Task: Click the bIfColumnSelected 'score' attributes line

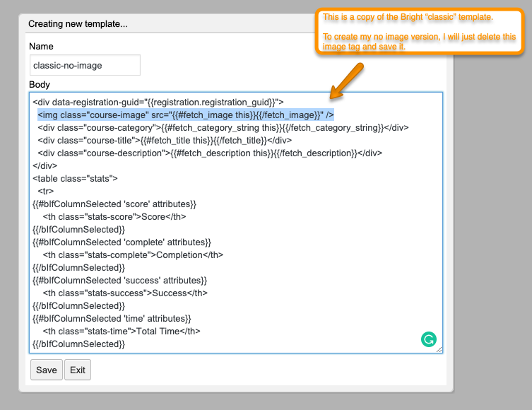Action: tap(114, 204)
